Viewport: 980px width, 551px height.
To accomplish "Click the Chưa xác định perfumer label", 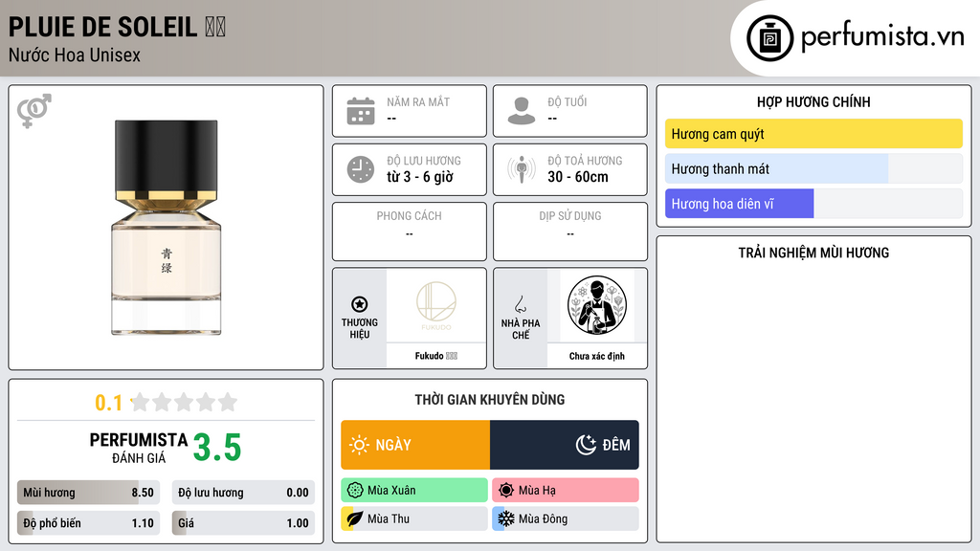I will [597, 356].
